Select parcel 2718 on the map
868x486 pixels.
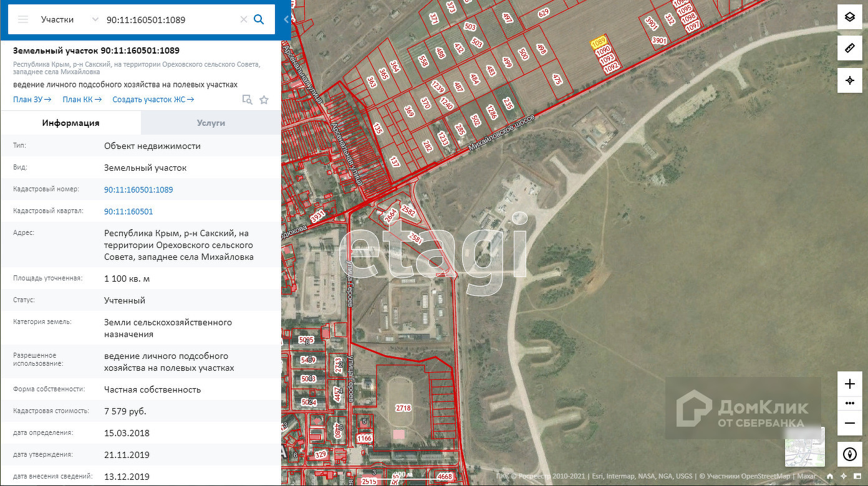(x=403, y=408)
